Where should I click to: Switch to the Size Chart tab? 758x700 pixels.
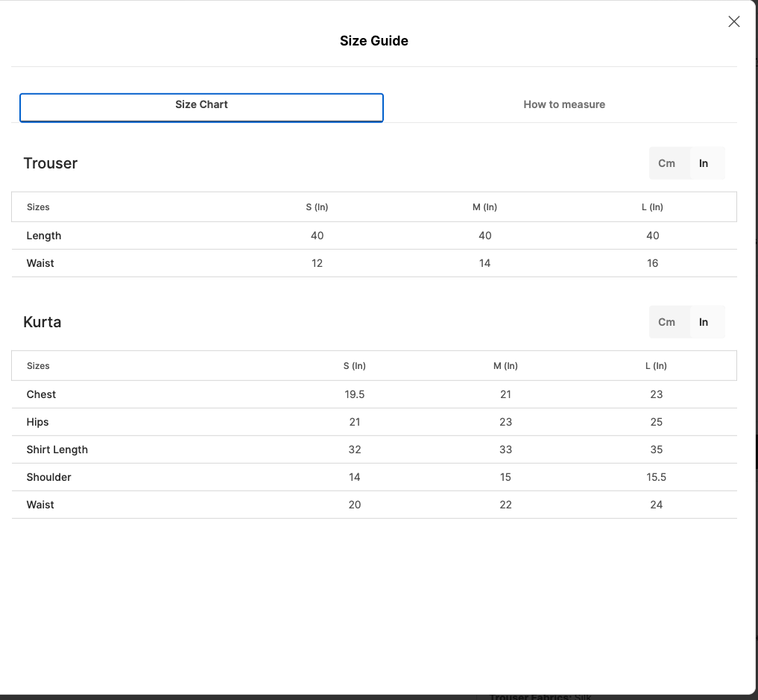pyautogui.click(x=201, y=105)
